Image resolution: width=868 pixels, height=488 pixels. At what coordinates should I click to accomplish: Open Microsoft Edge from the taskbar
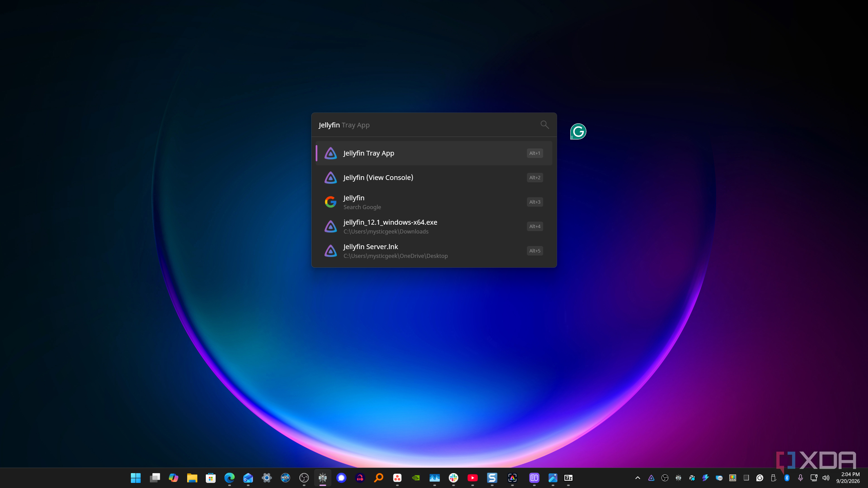click(x=230, y=478)
